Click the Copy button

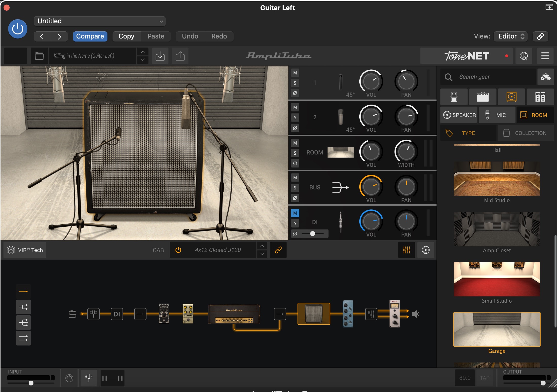click(x=126, y=36)
